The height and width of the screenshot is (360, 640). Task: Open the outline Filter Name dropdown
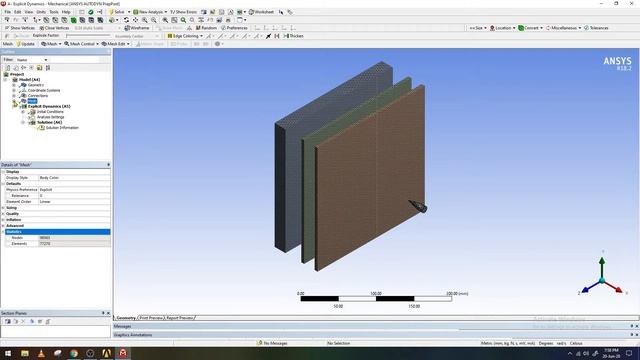coord(32,60)
